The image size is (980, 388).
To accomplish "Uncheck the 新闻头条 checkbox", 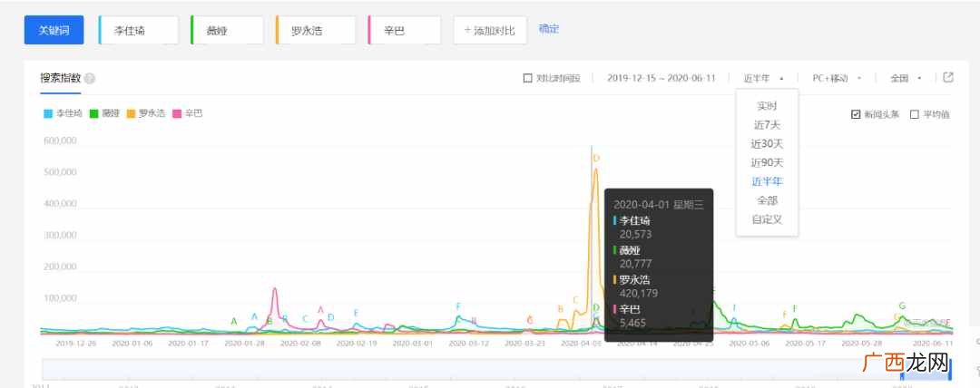I will tap(857, 114).
